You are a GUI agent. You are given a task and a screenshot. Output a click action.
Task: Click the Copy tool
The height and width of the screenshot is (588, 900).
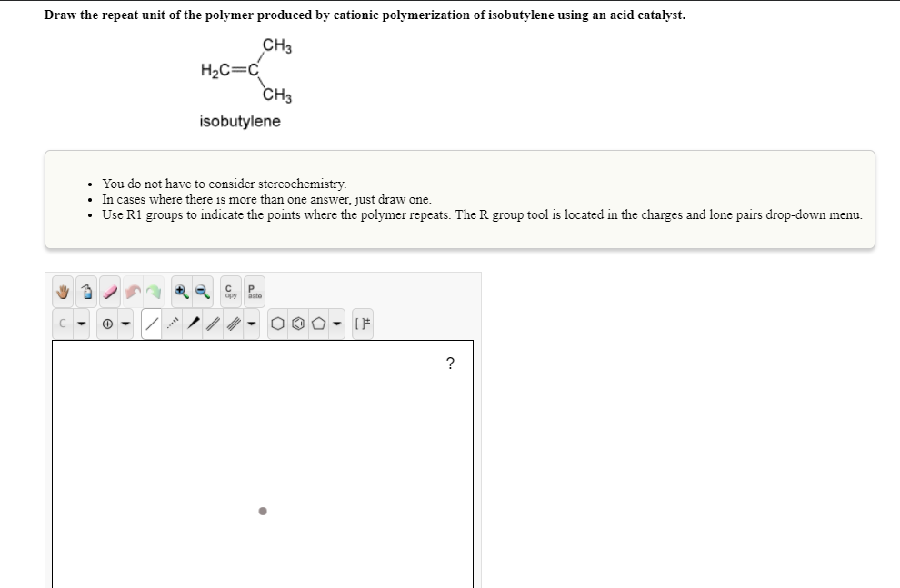pyautogui.click(x=228, y=292)
